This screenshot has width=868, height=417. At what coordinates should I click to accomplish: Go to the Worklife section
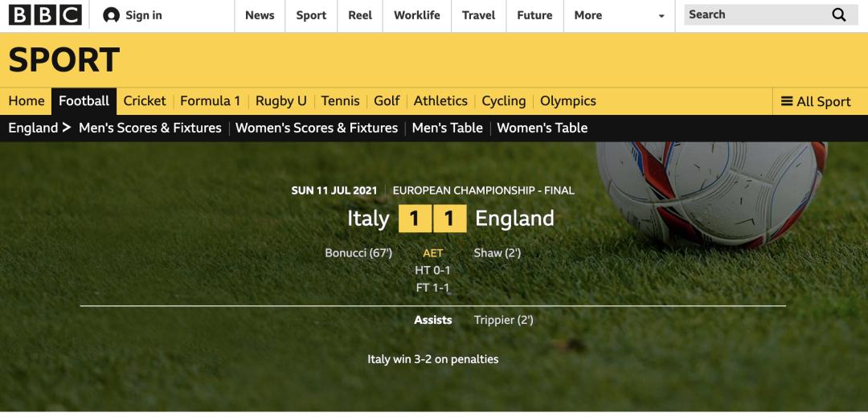tap(416, 15)
